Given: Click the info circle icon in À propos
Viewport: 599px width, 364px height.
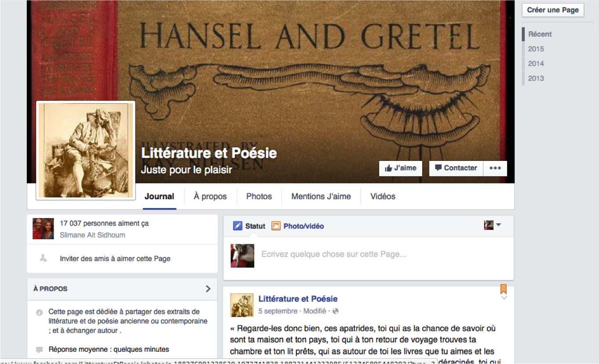Looking at the screenshot, I should [x=40, y=313].
